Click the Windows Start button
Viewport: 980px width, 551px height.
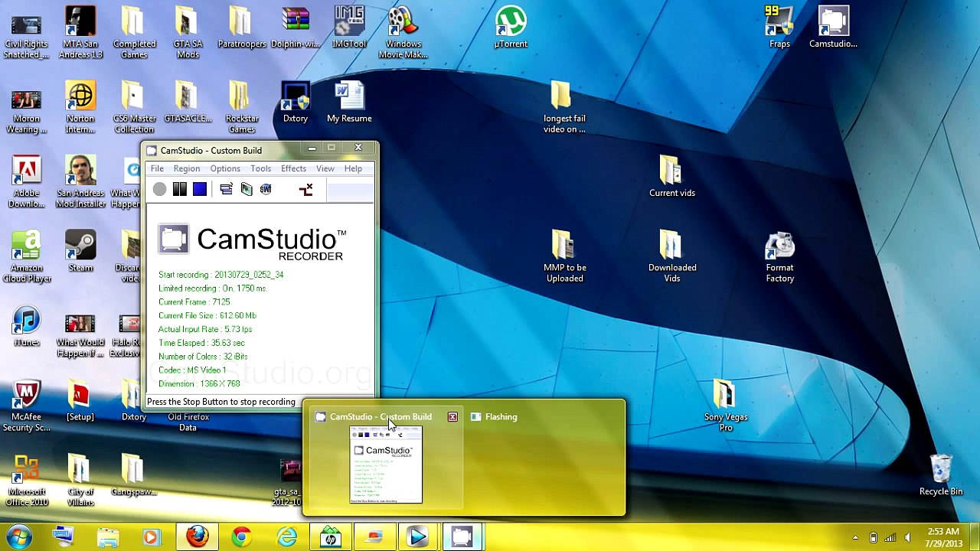coord(18,537)
